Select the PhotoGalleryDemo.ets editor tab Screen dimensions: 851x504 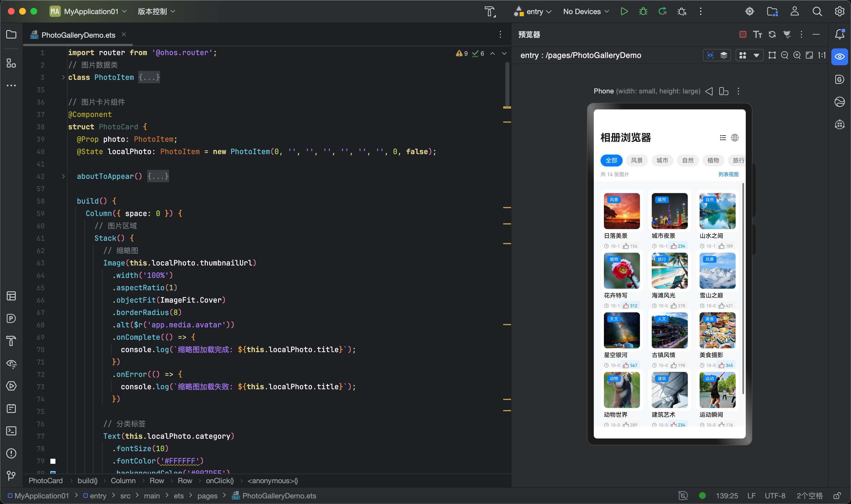click(78, 35)
